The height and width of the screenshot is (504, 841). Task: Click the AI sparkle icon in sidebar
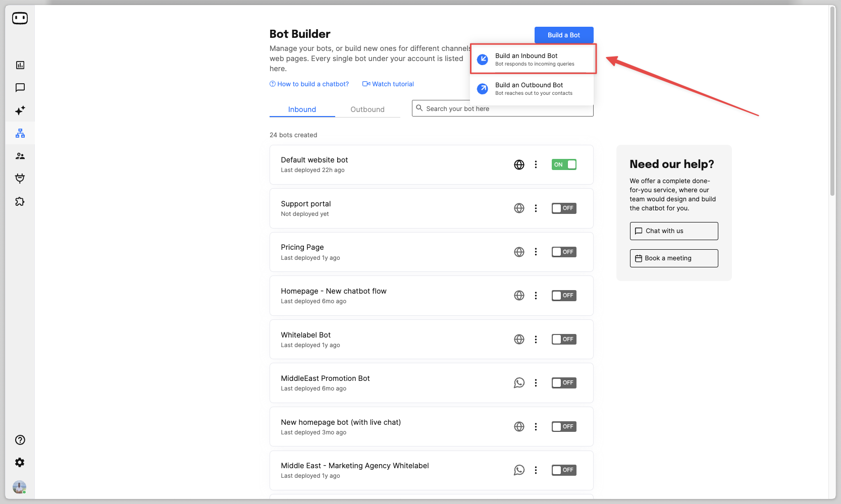click(x=20, y=110)
